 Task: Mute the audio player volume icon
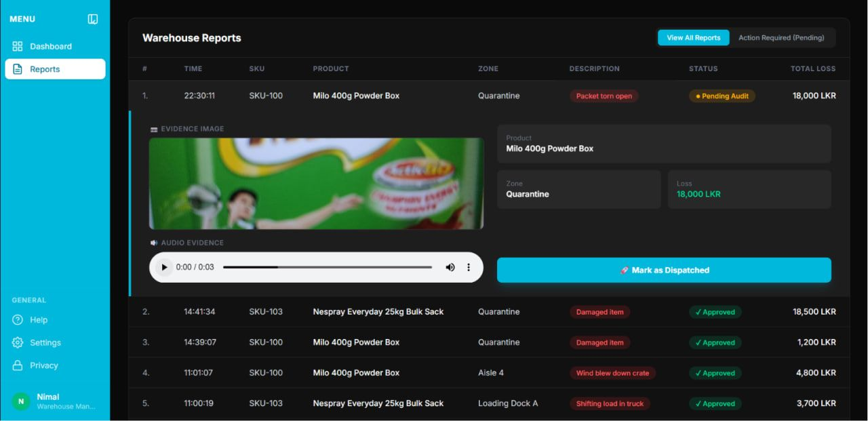click(x=450, y=267)
